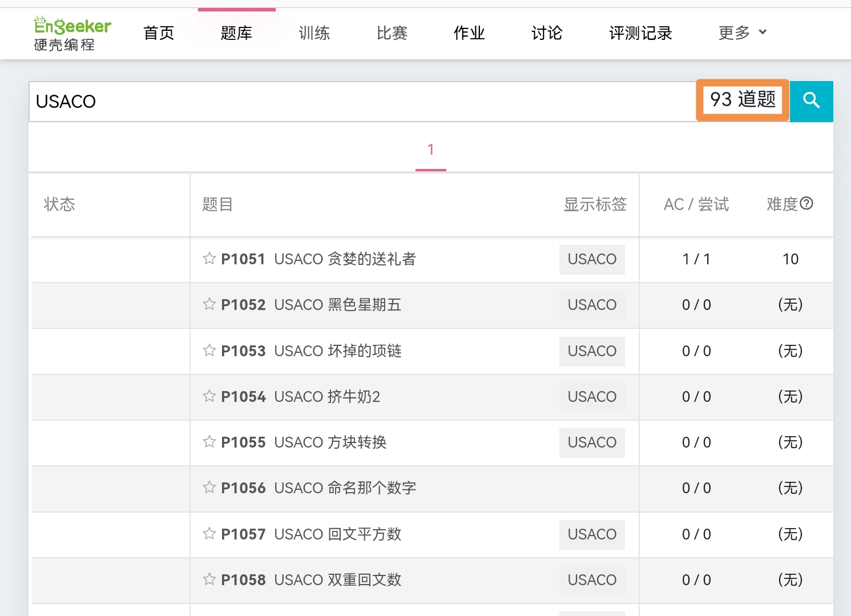
Task: Open problem P1053 USACO 坏掉的项链
Action: click(311, 351)
